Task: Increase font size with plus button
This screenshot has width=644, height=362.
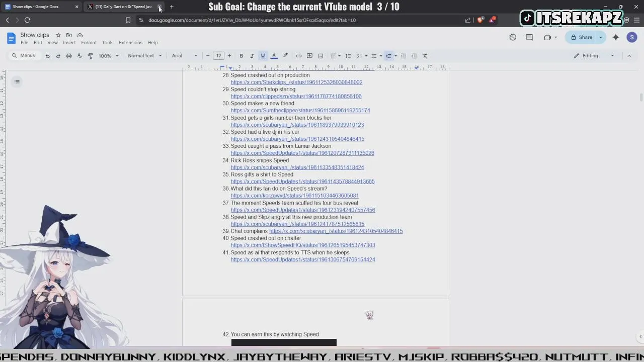Action: [229, 56]
